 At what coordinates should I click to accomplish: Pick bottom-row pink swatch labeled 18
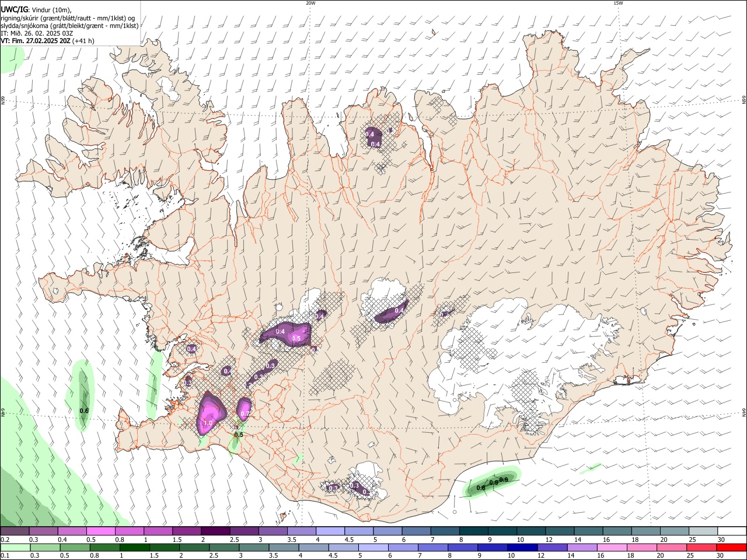[x=642, y=547]
